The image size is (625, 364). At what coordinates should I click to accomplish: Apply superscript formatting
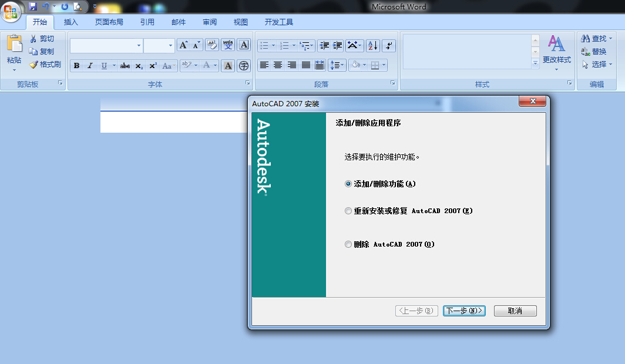click(153, 66)
